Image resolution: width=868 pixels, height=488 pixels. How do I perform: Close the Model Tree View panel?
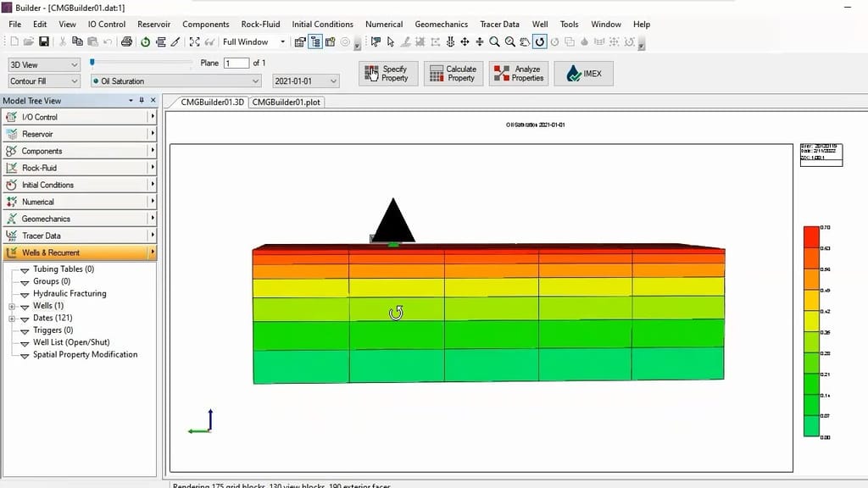153,100
